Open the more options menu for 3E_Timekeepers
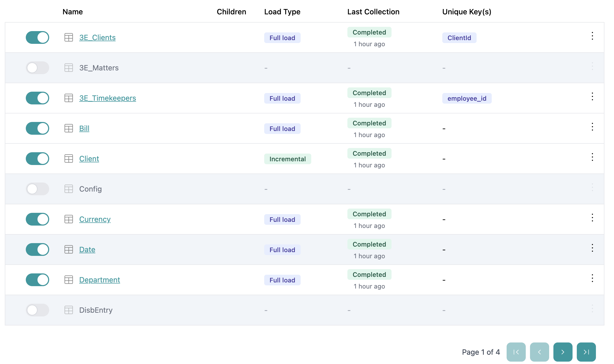 pos(592,96)
